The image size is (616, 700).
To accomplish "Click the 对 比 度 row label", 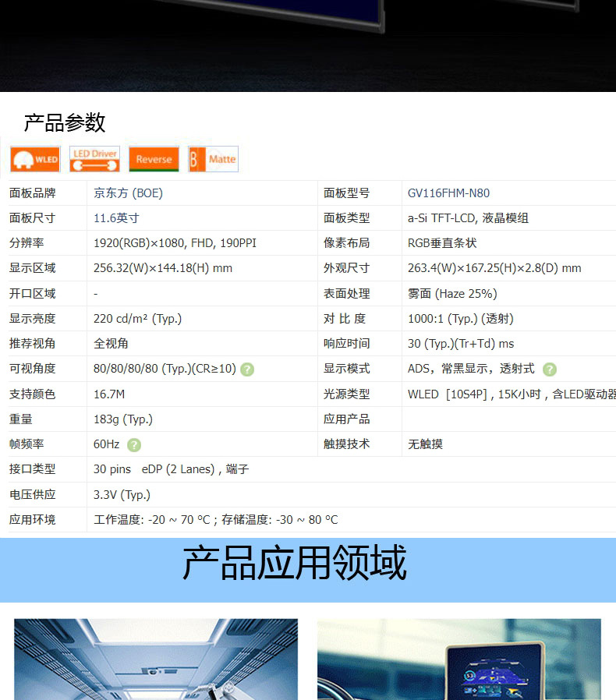I will [x=345, y=318].
